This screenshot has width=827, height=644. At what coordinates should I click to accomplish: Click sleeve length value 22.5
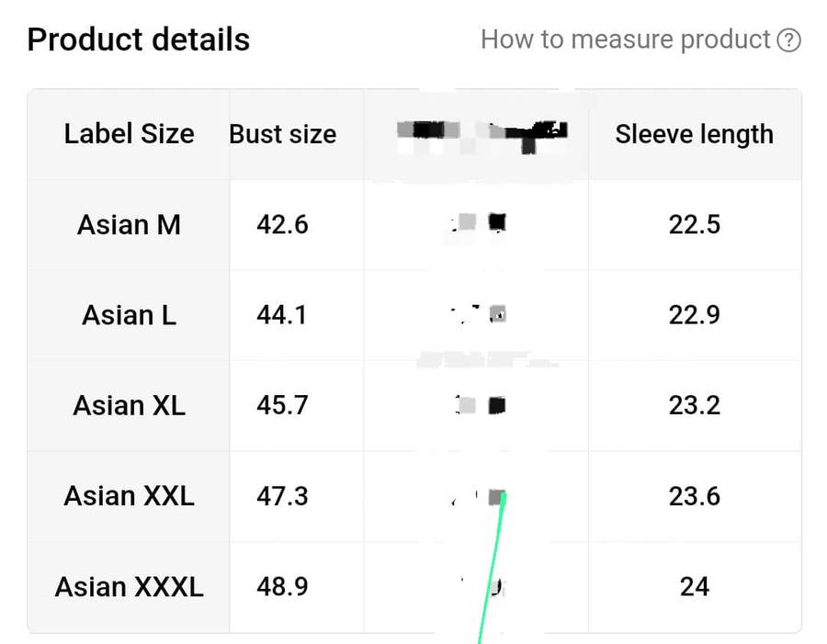click(x=694, y=224)
